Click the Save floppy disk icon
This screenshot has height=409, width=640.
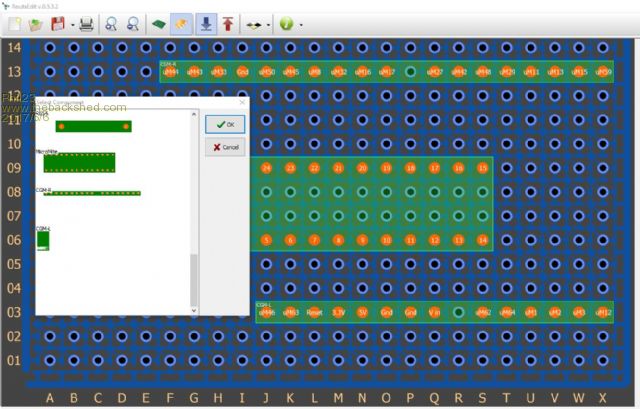[x=58, y=23]
